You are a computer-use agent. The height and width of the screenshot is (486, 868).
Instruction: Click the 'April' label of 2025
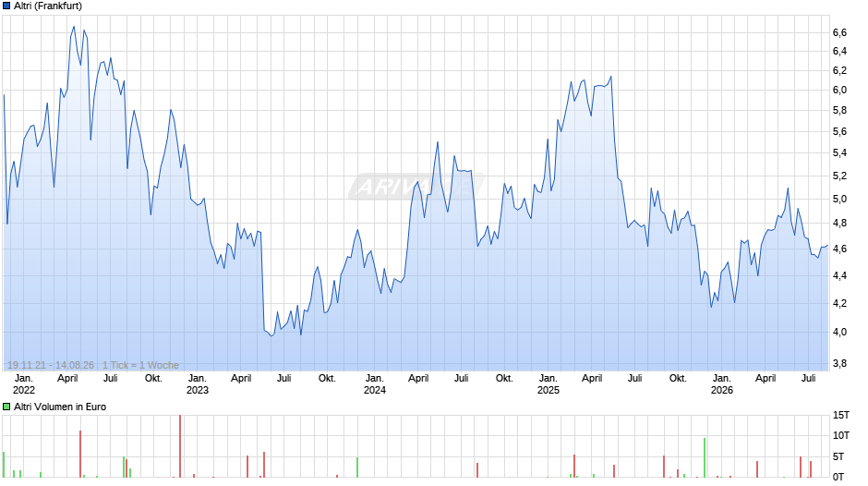[592, 378]
